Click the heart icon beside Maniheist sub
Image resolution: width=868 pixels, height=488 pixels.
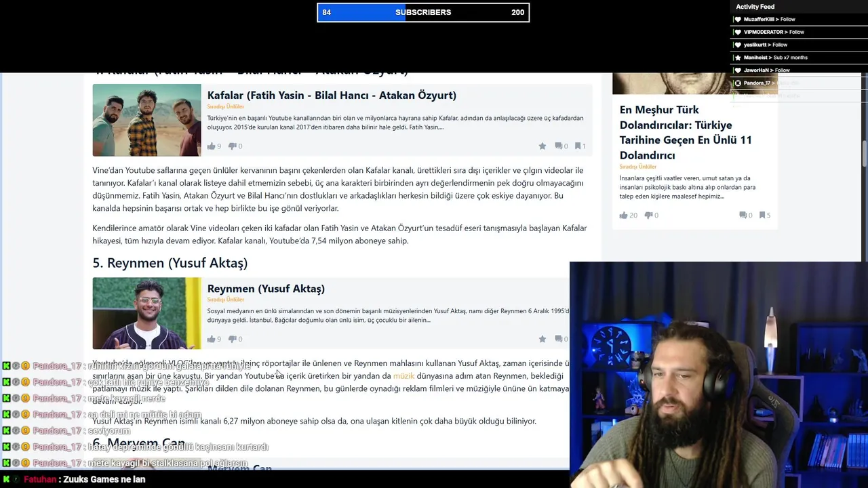[x=738, y=58]
